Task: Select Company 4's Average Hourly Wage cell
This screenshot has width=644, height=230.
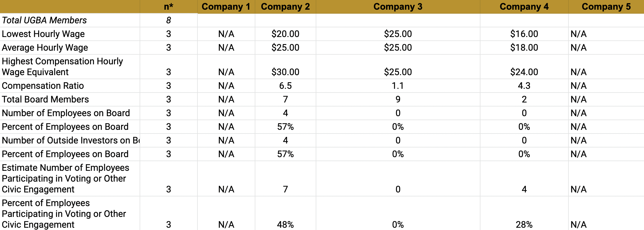Action: (x=524, y=48)
